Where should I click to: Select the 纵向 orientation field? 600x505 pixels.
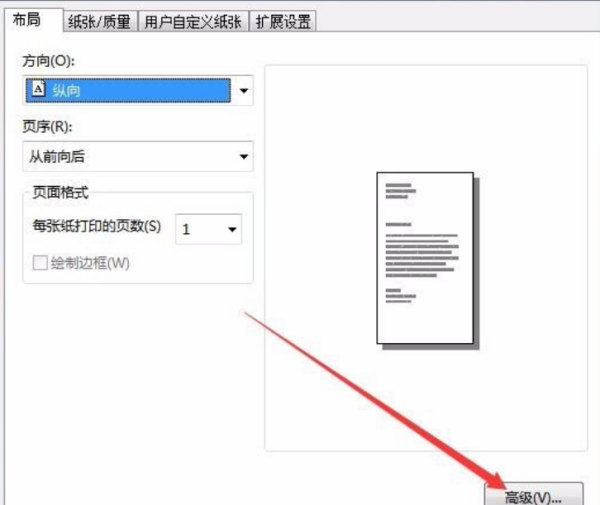129,91
